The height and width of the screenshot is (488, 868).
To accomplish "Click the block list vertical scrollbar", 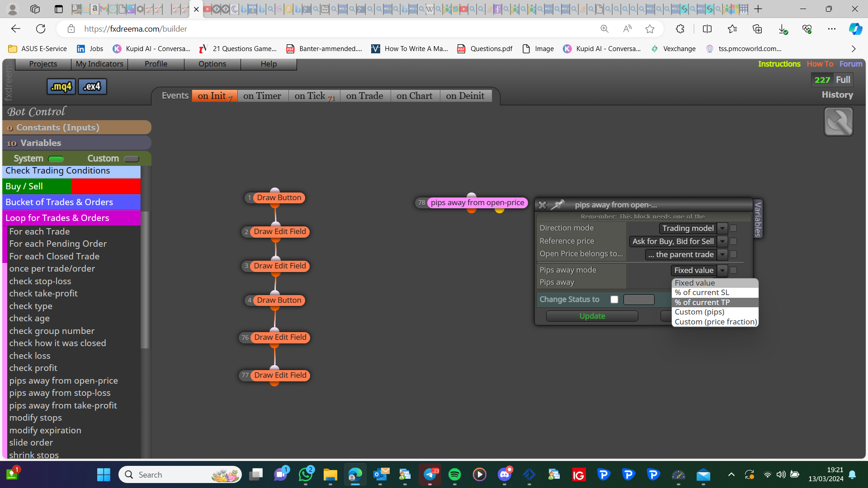I will (145, 279).
